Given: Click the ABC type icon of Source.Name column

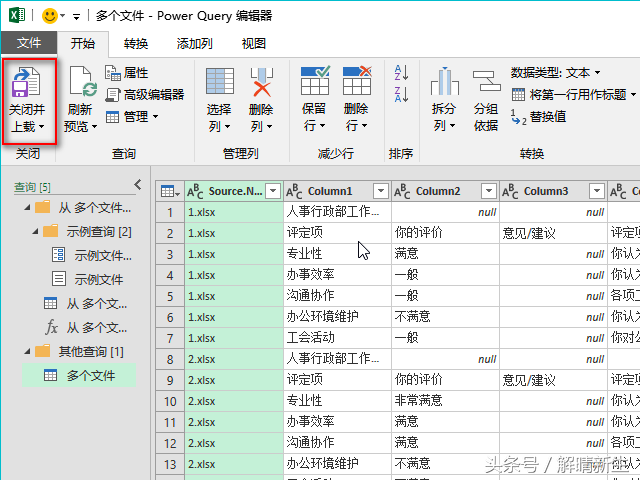Looking at the screenshot, I should (x=195, y=191).
